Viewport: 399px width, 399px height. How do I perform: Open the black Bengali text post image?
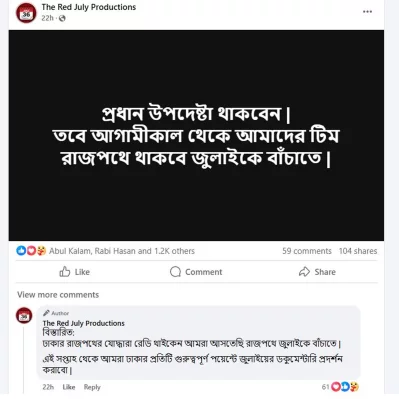[196, 135]
